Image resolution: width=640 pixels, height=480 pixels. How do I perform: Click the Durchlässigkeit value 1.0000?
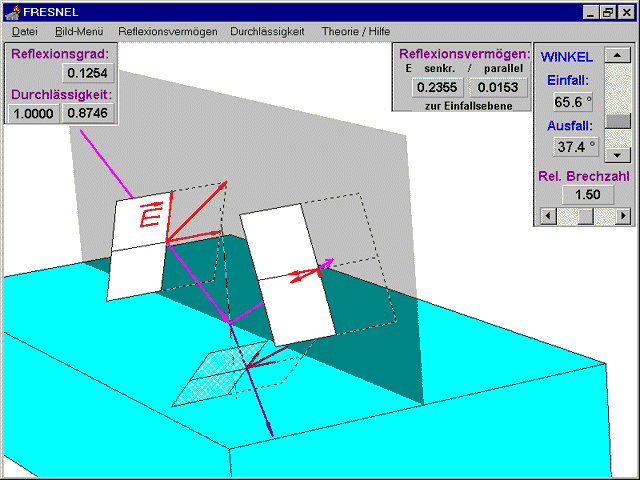pyautogui.click(x=33, y=113)
